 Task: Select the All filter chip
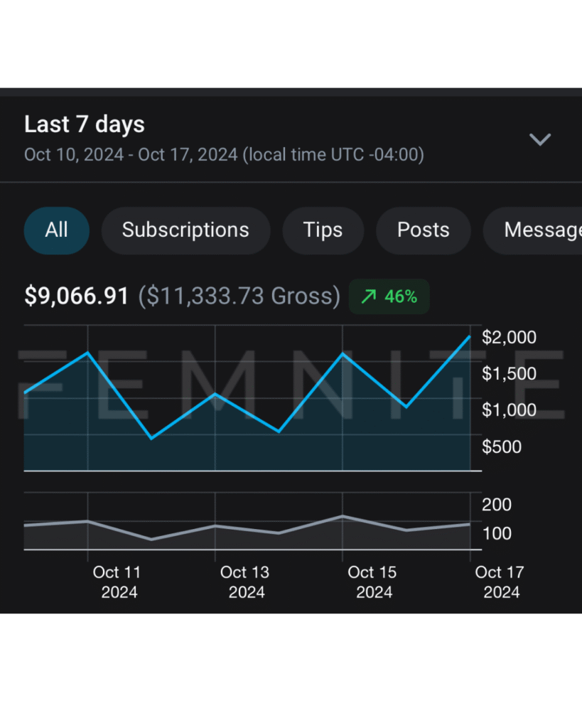56,230
